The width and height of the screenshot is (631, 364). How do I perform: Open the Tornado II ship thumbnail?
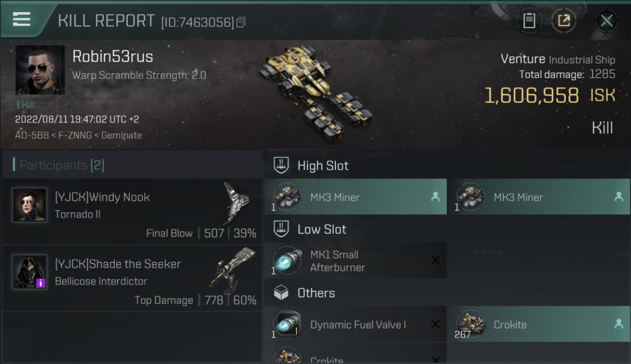pos(237,203)
